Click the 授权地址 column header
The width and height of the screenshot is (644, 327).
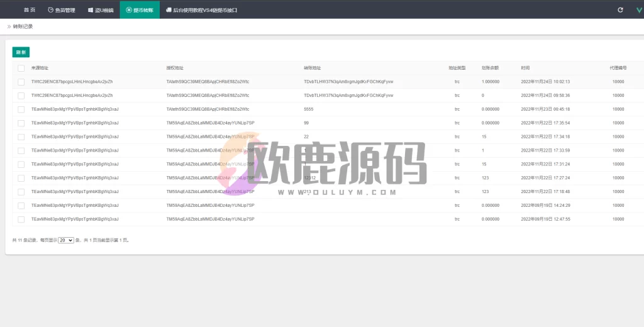pyautogui.click(x=175, y=68)
